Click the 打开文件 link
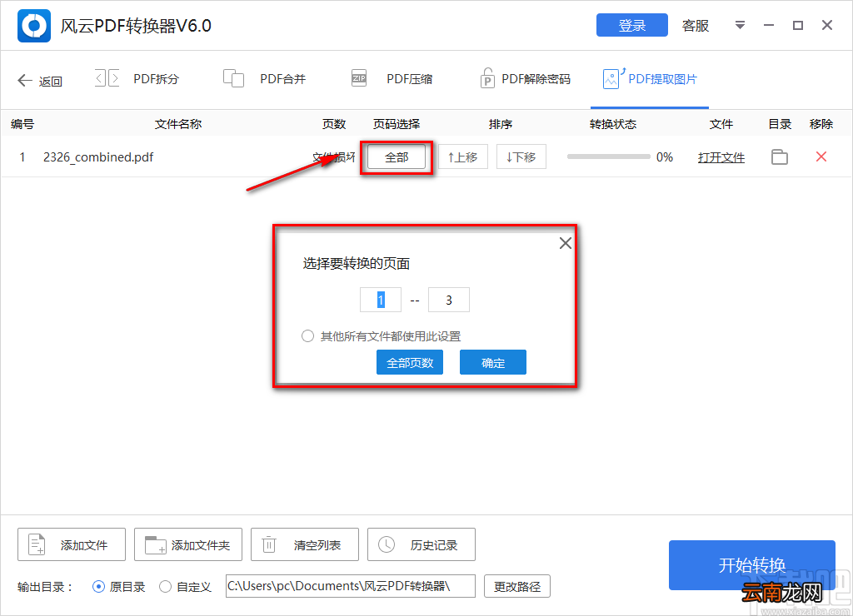The width and height of the screenshot is (853, 616). [x=721, y=157]
